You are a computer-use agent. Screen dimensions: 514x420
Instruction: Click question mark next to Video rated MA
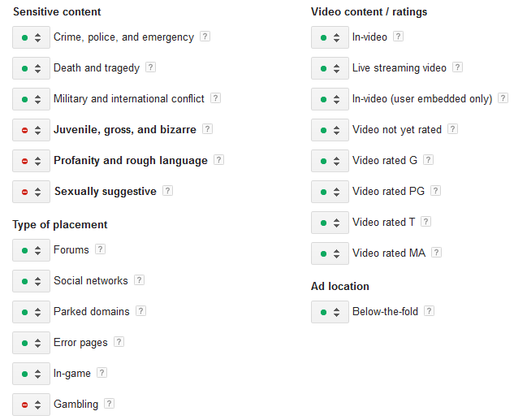tap(436, 253)
